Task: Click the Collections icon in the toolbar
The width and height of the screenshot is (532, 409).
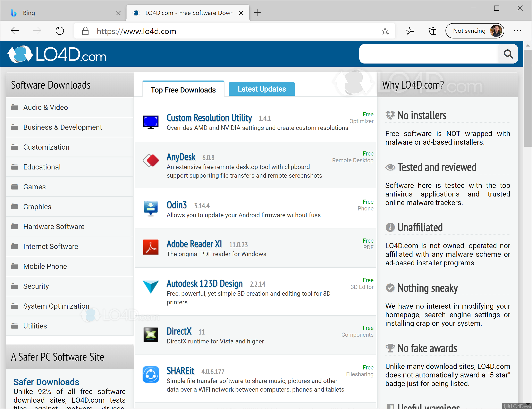Action: click(x=432, y=31)
